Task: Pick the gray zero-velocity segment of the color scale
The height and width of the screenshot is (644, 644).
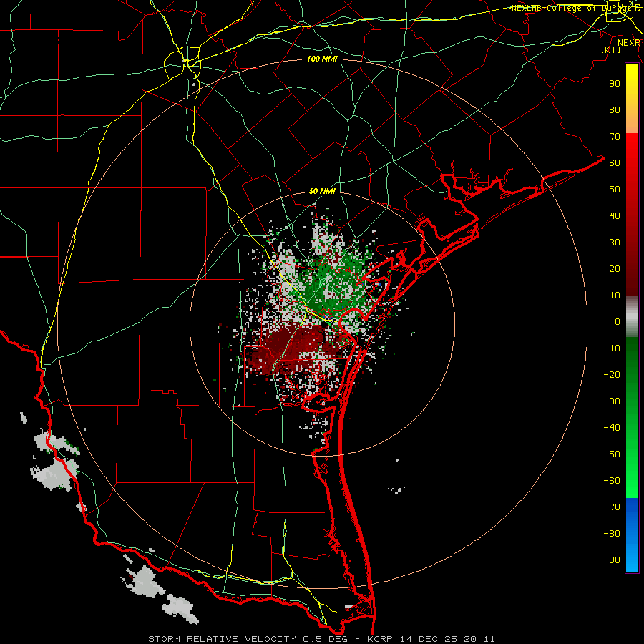Action: point(632,317)
